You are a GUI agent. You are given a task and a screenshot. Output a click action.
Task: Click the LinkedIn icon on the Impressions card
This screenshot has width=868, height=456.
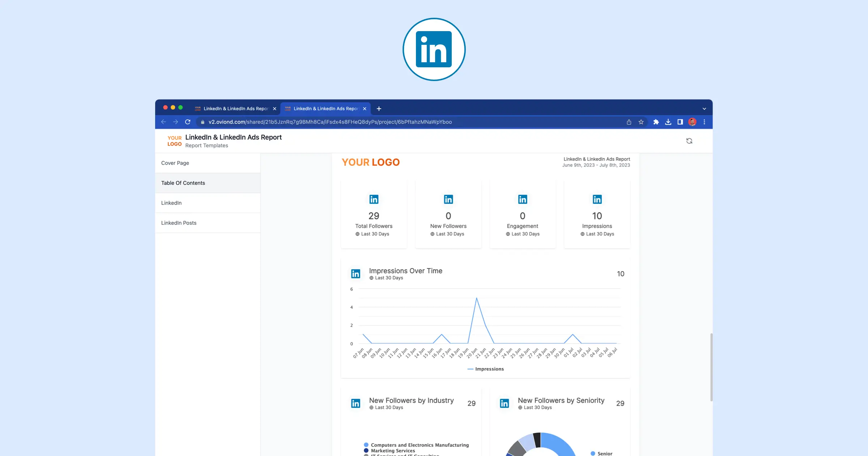pyautogui.click(x=597, y=199)
